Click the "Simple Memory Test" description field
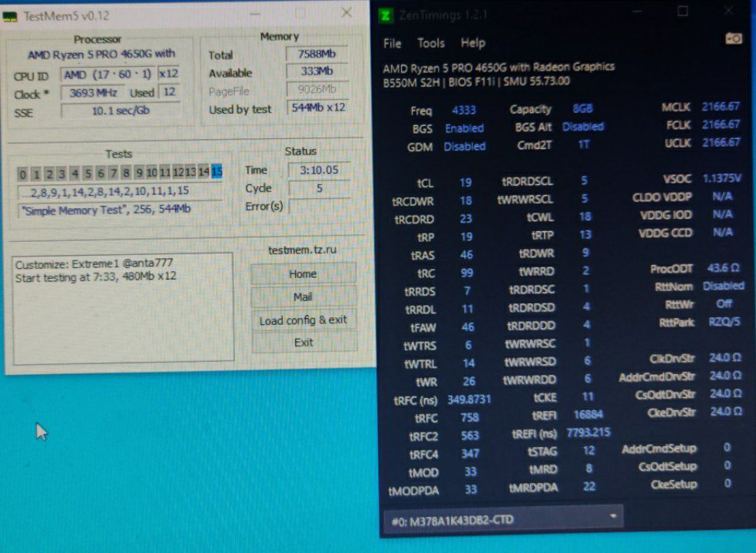Screen dimensions: 756x553 (x=120, y=210)
